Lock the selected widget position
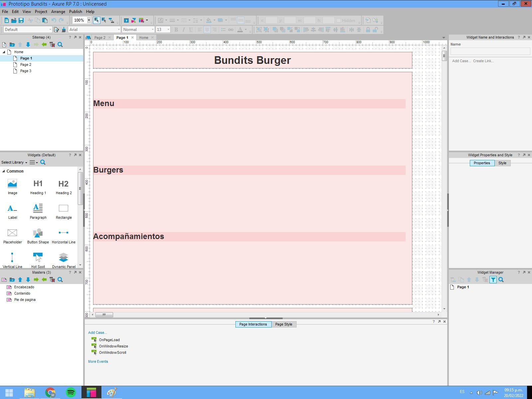The width and height of the screenshot is (532, 399). (368, 30)
